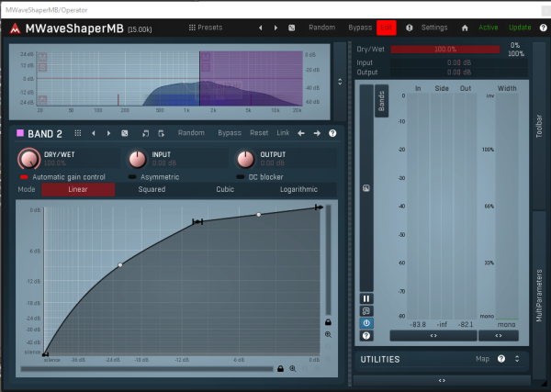
Task: Pause the meters with the pause button
Action: tap(366, 298)
